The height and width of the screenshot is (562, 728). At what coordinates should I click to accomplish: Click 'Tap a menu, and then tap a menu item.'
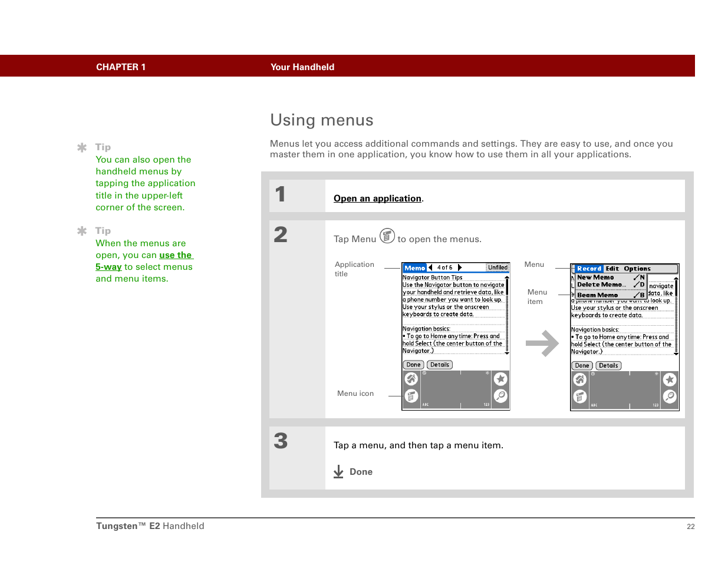(419, 445)
